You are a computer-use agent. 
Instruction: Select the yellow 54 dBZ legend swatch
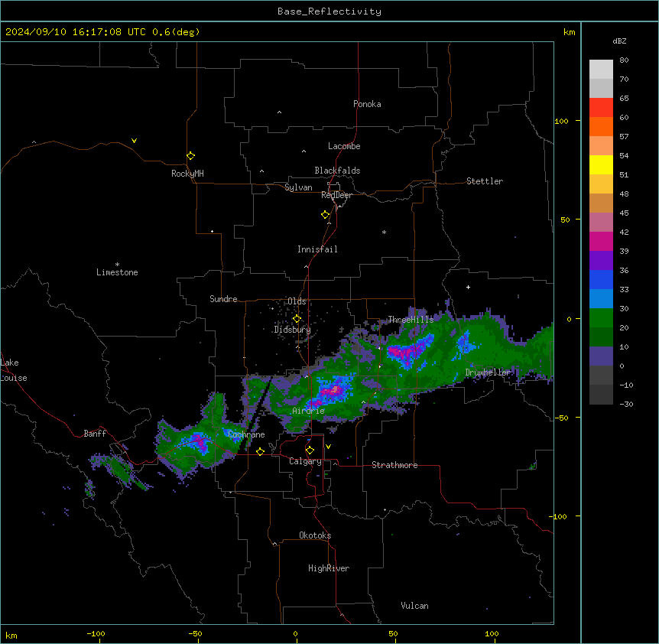point(601,164)
